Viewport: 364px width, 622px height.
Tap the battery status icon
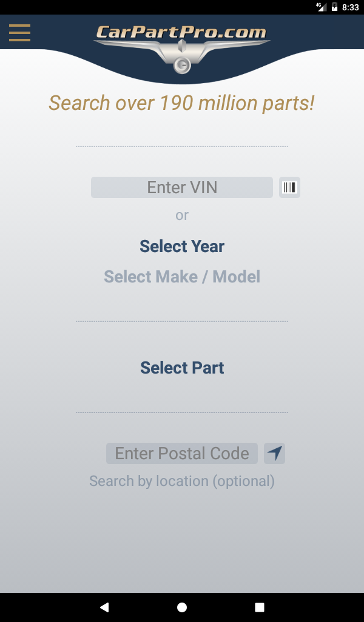point(334,7)
